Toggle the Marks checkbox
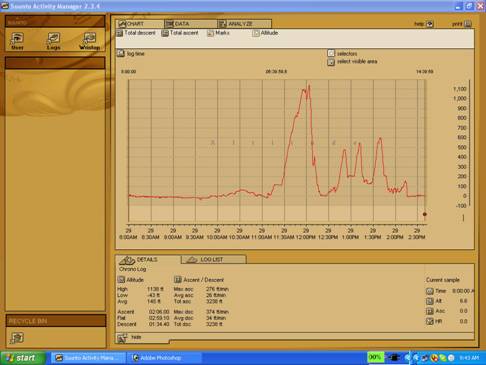The height and width of the screenshot is (365, 486). point(210,33)
